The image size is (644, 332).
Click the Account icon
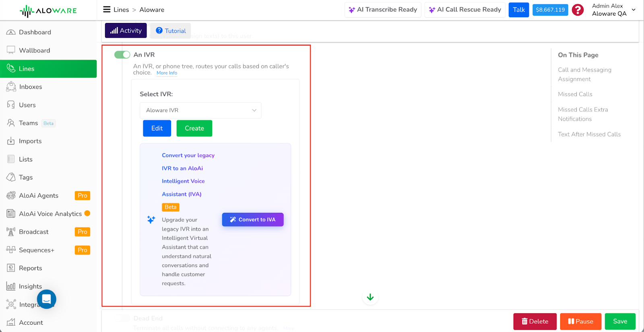coord(11,322)
